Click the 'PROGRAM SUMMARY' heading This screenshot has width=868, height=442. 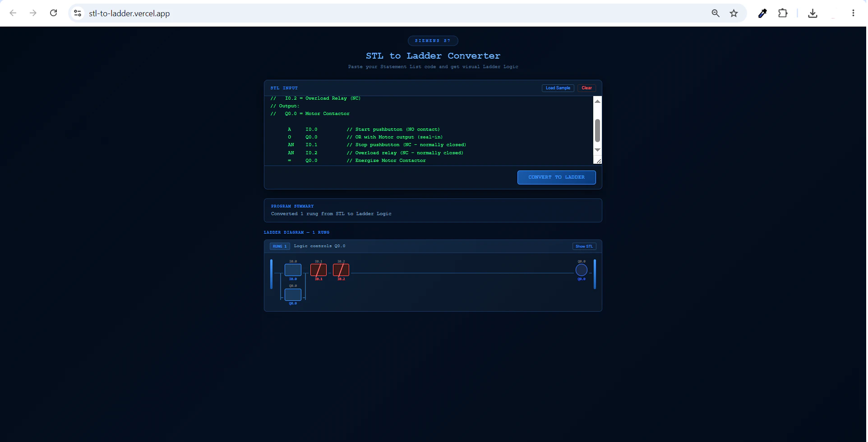click(x=292, y=206)
